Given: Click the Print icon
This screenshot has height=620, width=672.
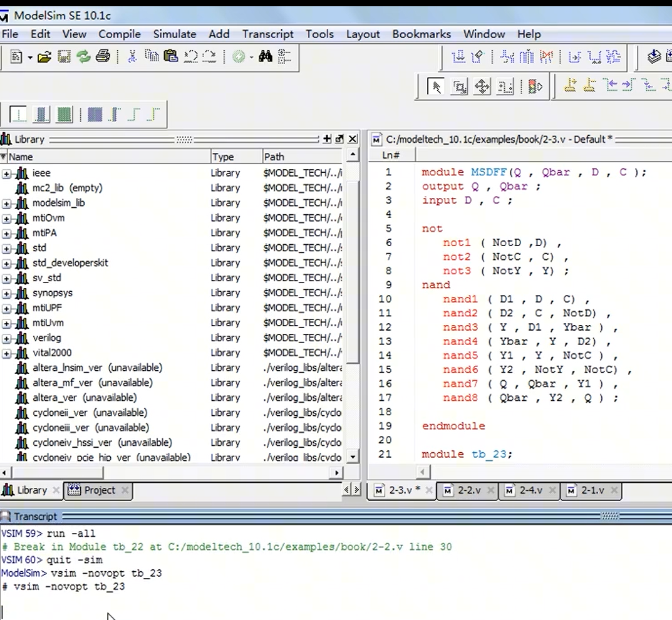Looking at the screenshot, I should (x=103, y=56).
